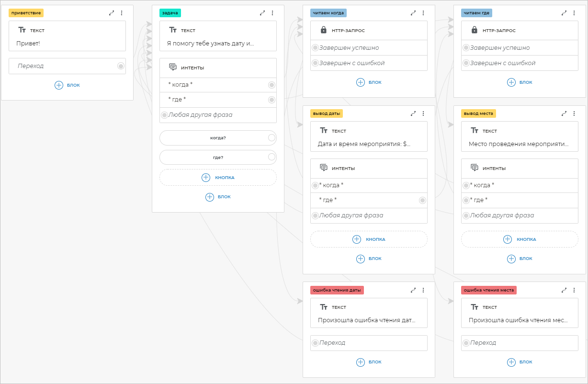Open the options menu on the вывод даты card
Image resolution: width=588 pixels, height=384 pixels.
423,113
